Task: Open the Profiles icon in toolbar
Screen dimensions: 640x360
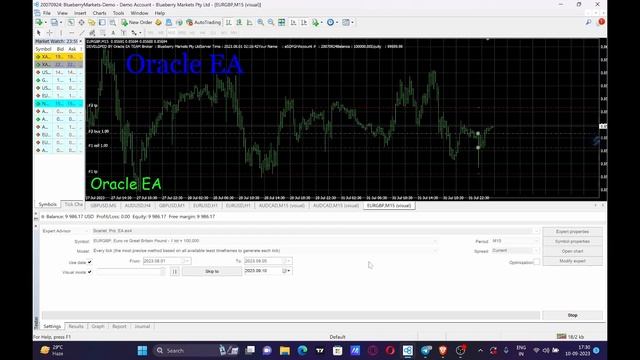Action: point(54,22)
